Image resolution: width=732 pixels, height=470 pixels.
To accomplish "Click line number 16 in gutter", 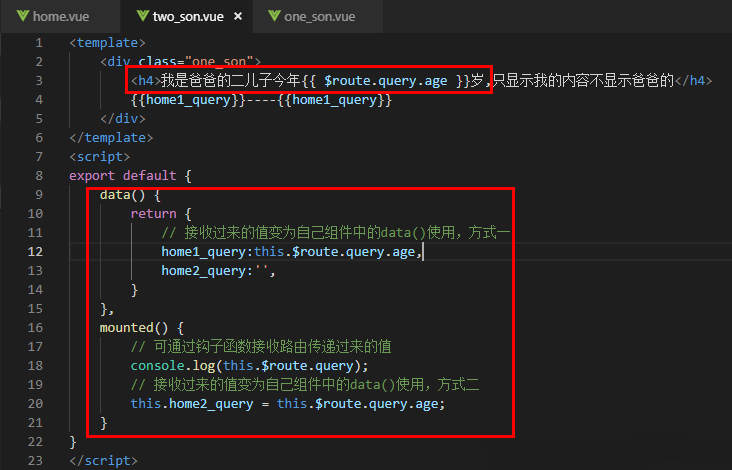I will pyautogui.click(x=35, y=328).
